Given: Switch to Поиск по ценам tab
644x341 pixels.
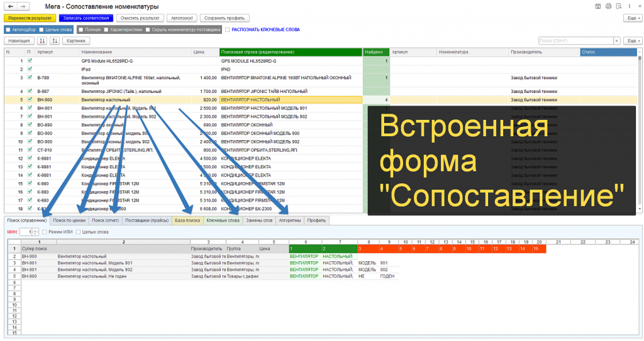Looking at the screenshot, I should pos(69,220).
